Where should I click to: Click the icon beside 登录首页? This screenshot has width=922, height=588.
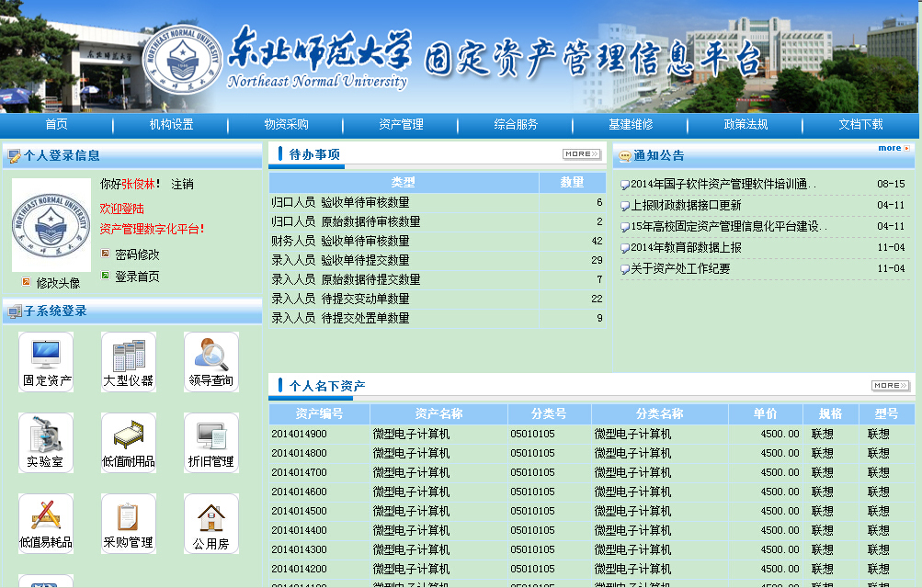(x=106, y=275)
